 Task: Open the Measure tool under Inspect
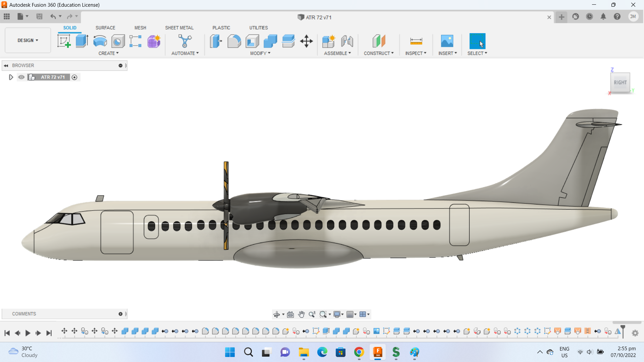[416, 41]
